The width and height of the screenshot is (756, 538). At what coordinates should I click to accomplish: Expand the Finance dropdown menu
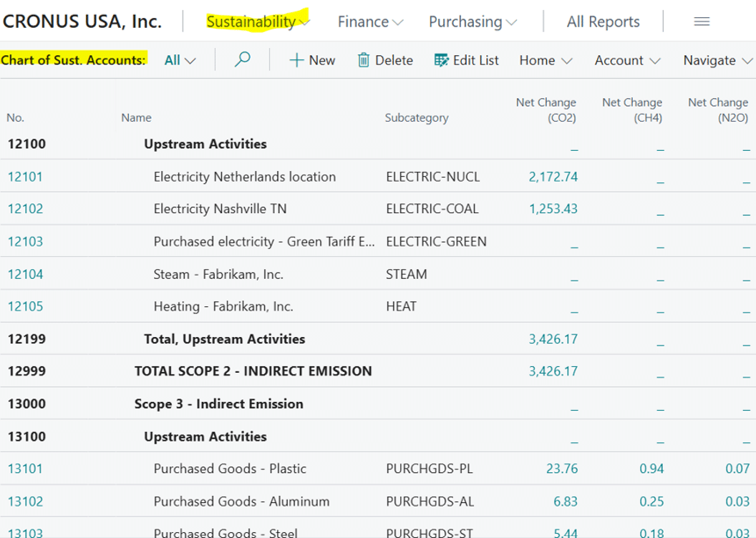[370, 22]
